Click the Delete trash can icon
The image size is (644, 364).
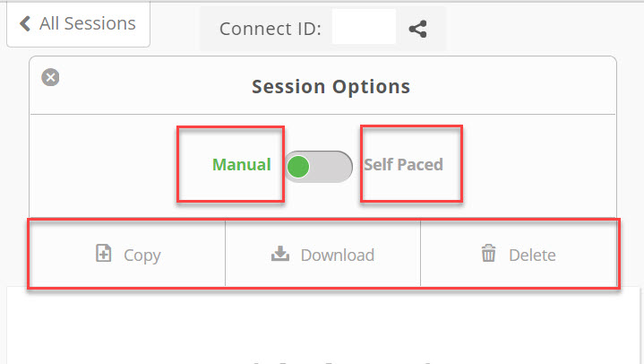[x=488, y=253]
